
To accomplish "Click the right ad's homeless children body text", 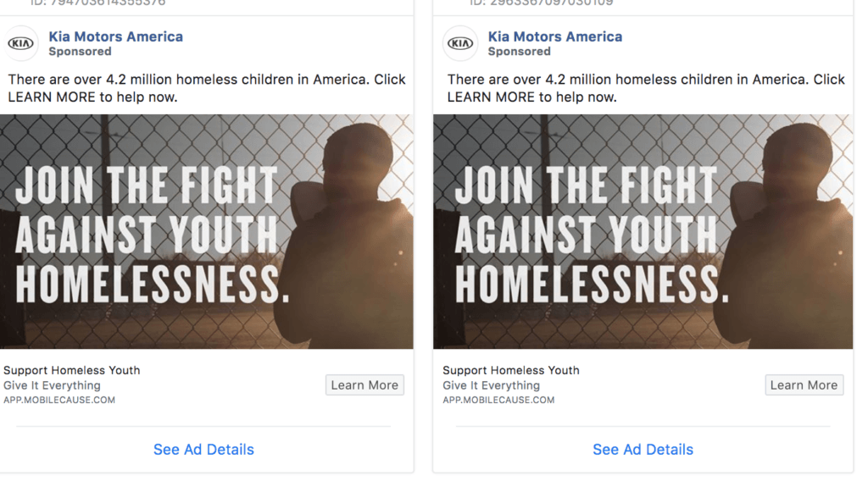I will [x=646, y=88].
